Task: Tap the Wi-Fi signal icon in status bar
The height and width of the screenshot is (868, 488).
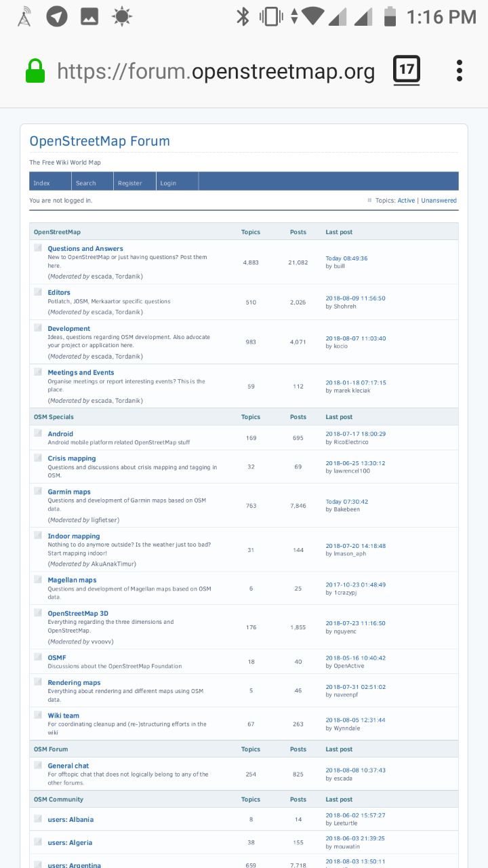Action: tap(312, 16)
